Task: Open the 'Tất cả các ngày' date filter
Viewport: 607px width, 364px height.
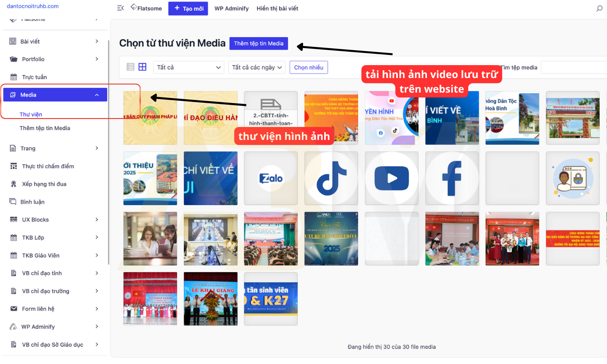Action: point(257,68)
